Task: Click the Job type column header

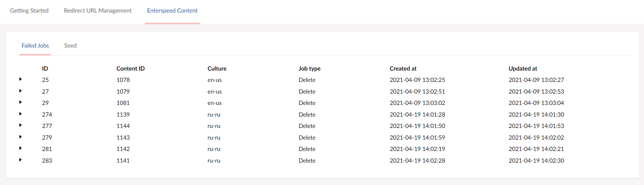Action: [x=309, y=69]
